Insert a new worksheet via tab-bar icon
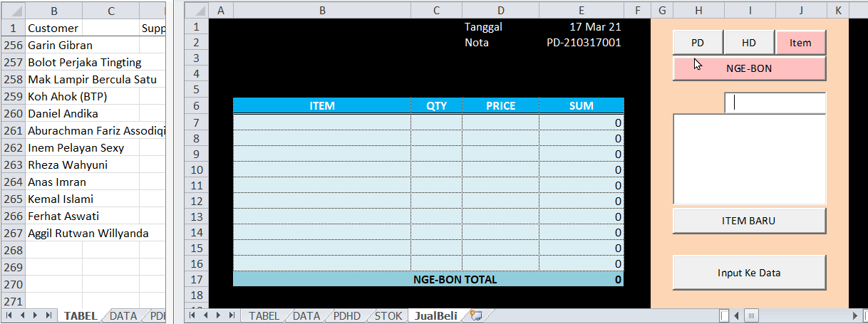Viewport: 868px width, 324px height. tap(477, 315)
